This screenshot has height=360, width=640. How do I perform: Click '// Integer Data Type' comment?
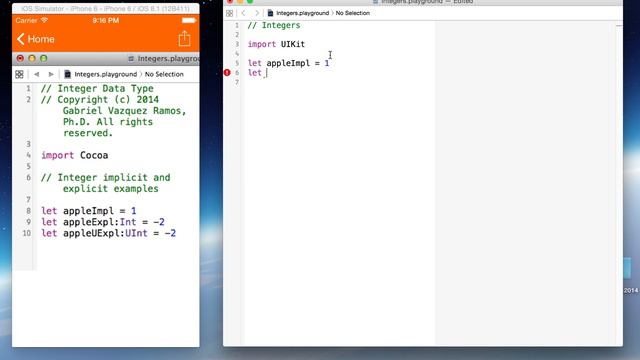click(x=97, y=89)
